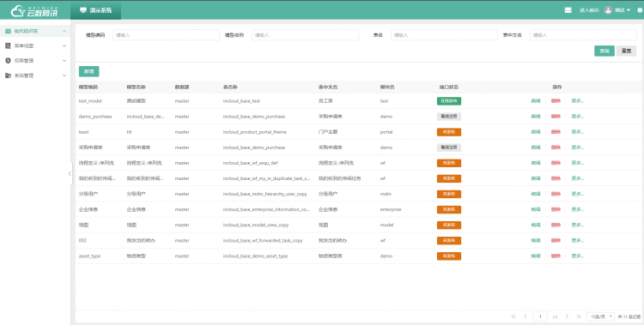Go to the last page of results

579,316
